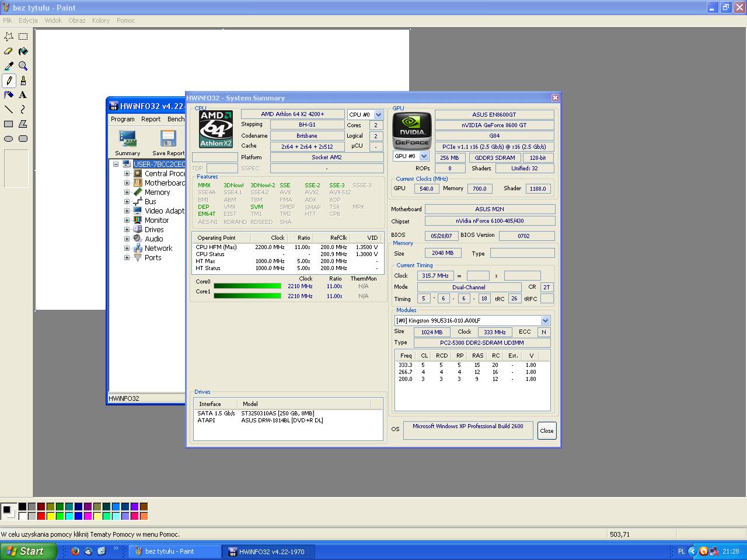Viewport: 747px width, 560px height.
Task: Open the Start menu
Action: click(x=29, y=551)
